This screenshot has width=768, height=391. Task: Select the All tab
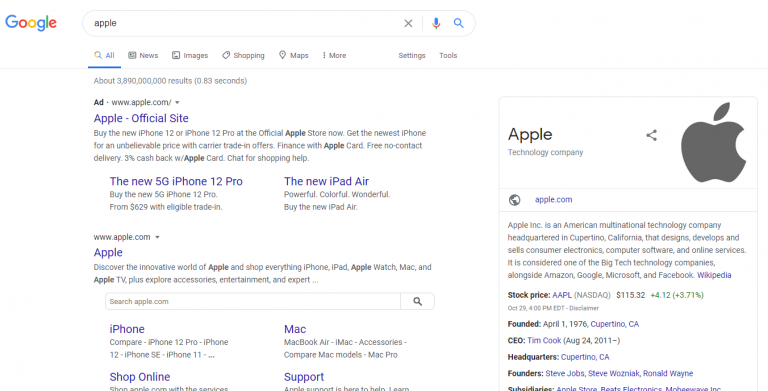(x=104, y=55)
